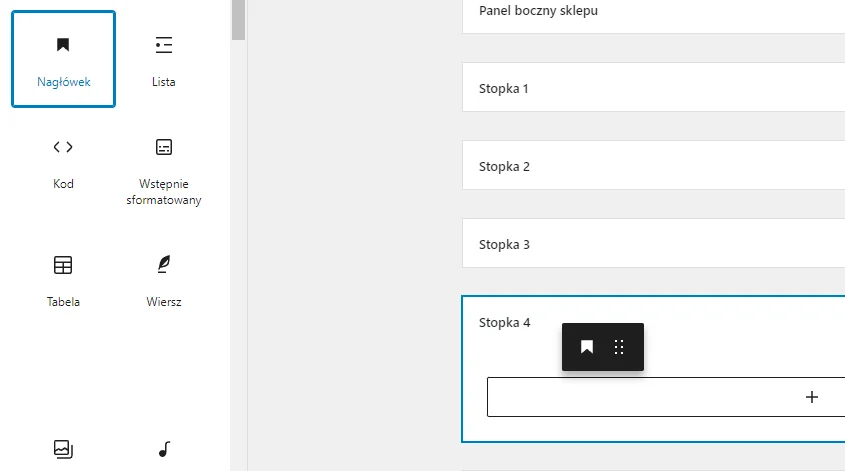
Task: Click the 'Nagłówek' text label
Action: tap(63, 82)
